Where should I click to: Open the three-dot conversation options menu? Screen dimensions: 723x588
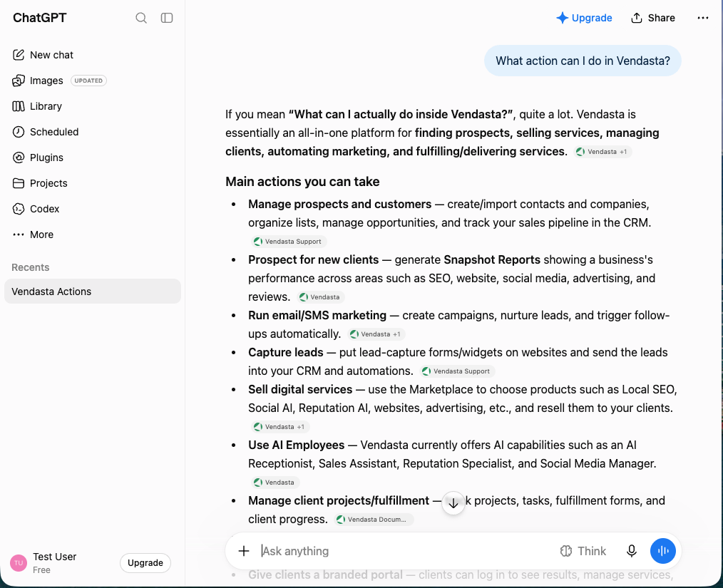pos(703,18)
